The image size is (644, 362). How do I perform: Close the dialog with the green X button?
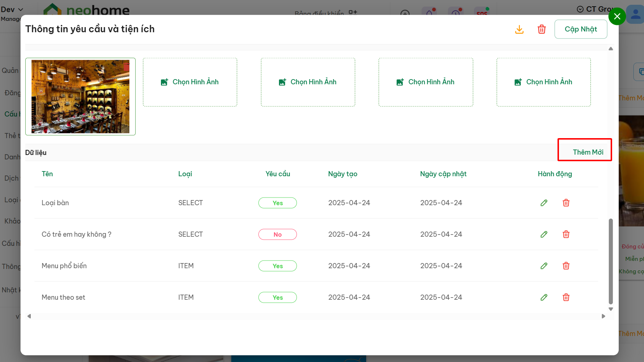point(617,16)
